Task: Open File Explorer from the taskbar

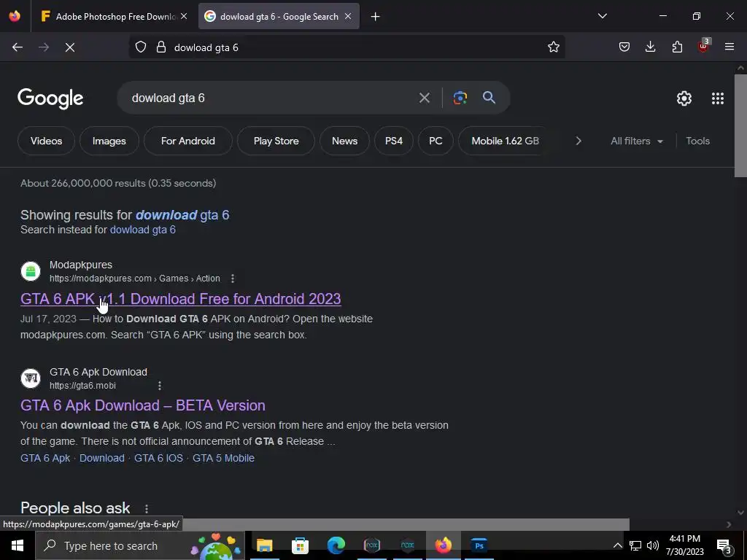Action: 264,545
